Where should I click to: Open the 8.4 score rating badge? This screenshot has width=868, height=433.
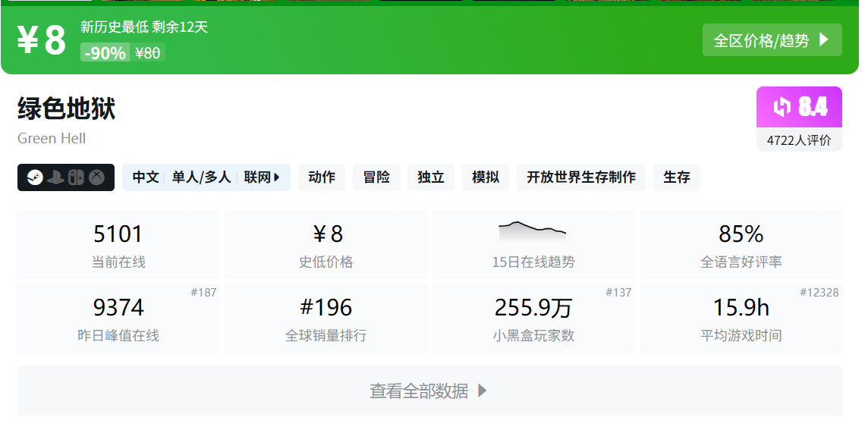tap(799, 107)
